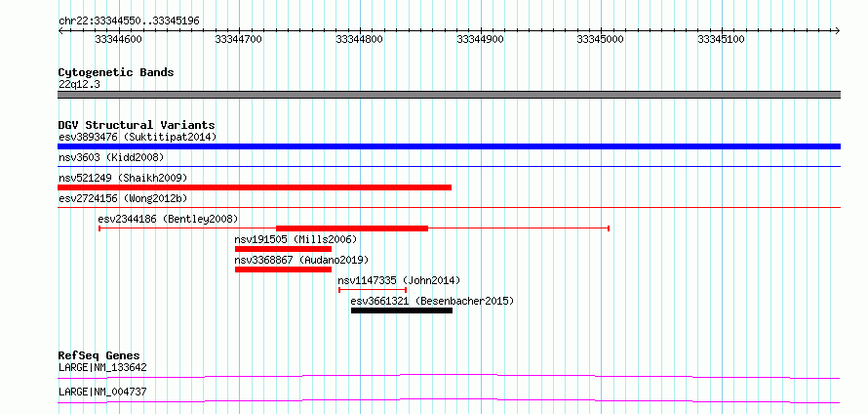Open the esv2344186 (Bentley2008) variant label
The width and height of the screenshot is (868, 414).
tap(168, 219)
